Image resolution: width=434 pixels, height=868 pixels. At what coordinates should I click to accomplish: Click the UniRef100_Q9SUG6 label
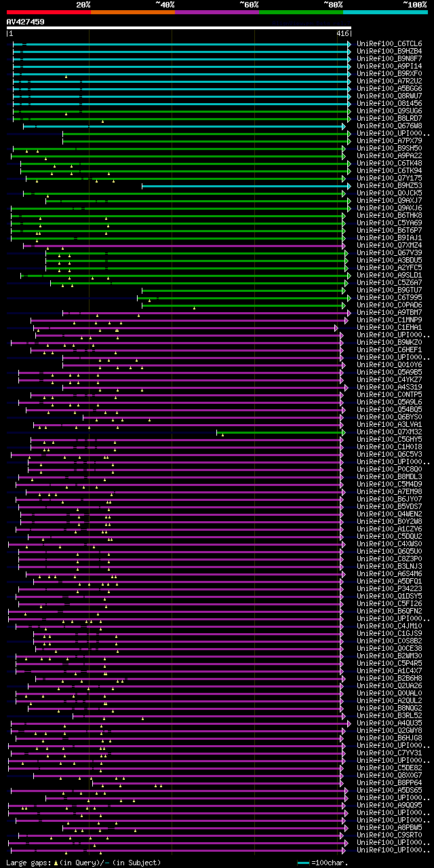pyautogui.click(x=389, y=111)
